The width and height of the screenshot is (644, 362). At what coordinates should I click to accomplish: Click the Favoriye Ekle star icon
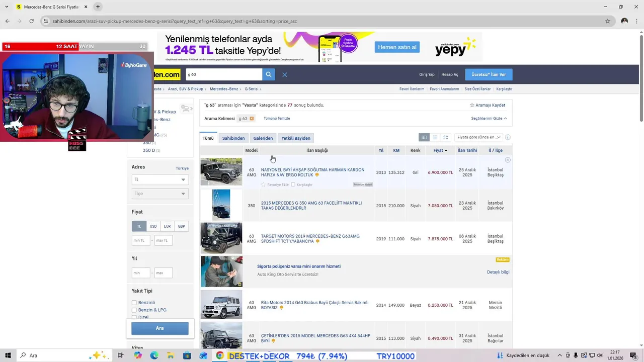point(263,185)
